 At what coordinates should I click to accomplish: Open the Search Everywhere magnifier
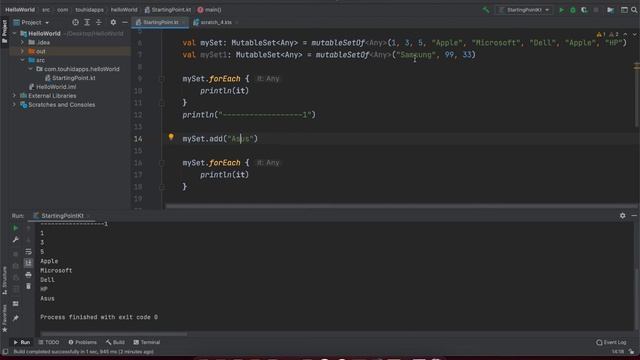634,10
